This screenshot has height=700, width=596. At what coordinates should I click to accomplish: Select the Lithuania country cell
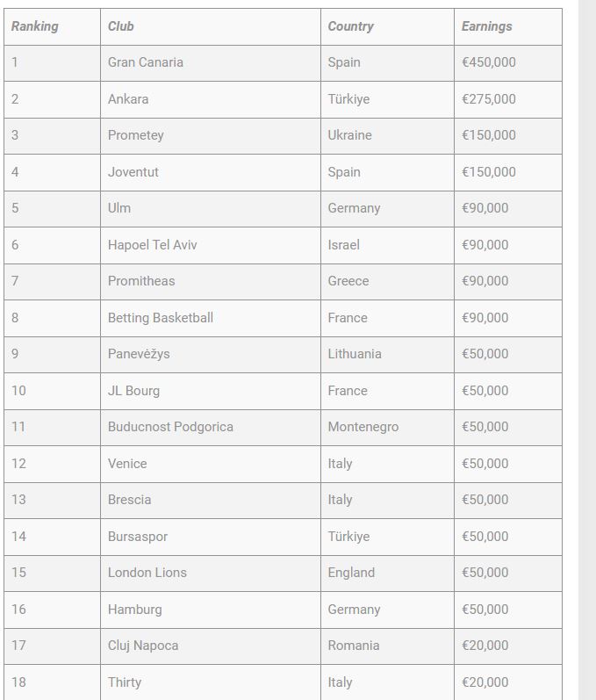point(355,354)
